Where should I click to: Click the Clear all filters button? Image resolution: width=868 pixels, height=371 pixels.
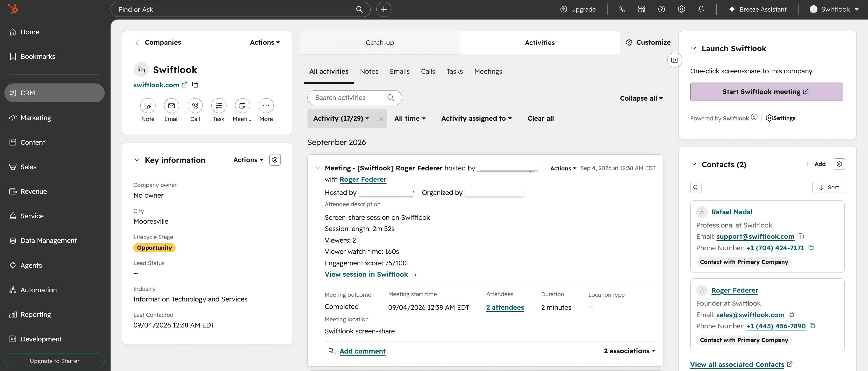tap(540, 119)
